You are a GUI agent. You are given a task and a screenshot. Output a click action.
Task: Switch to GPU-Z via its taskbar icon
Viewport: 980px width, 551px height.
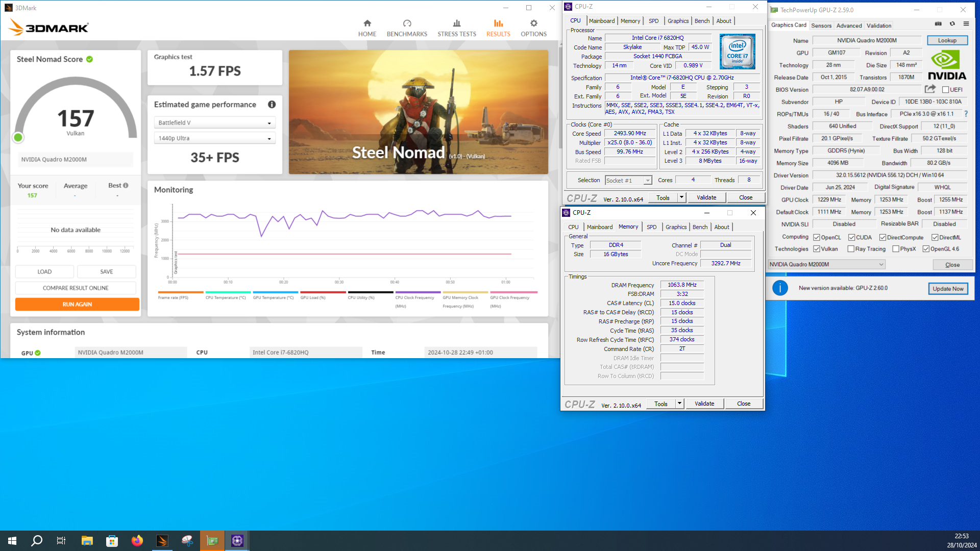click(x=212, y=541)
